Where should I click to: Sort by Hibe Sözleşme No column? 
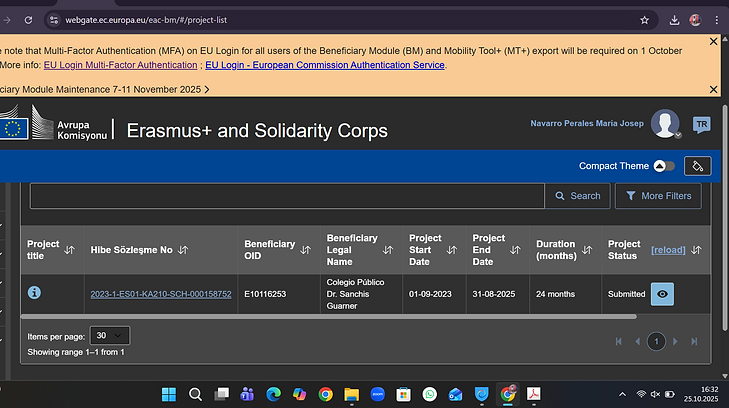(x=183, y=250)
